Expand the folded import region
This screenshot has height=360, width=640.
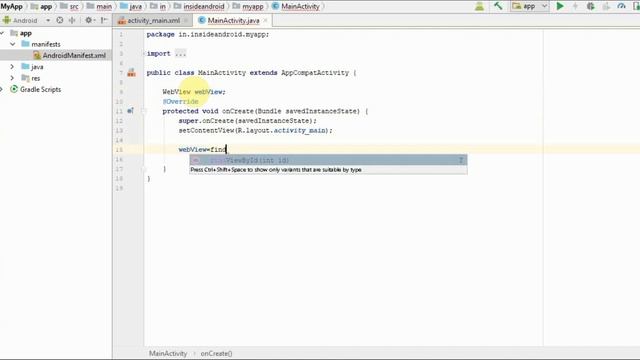click(x=180, y=53)
